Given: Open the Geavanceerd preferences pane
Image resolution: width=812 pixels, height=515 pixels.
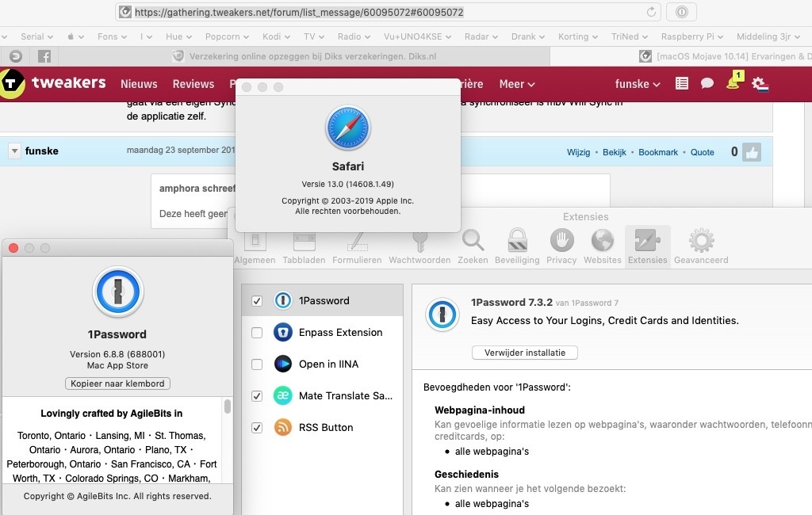Looking at the screenshot, I should tap(701, 247).
